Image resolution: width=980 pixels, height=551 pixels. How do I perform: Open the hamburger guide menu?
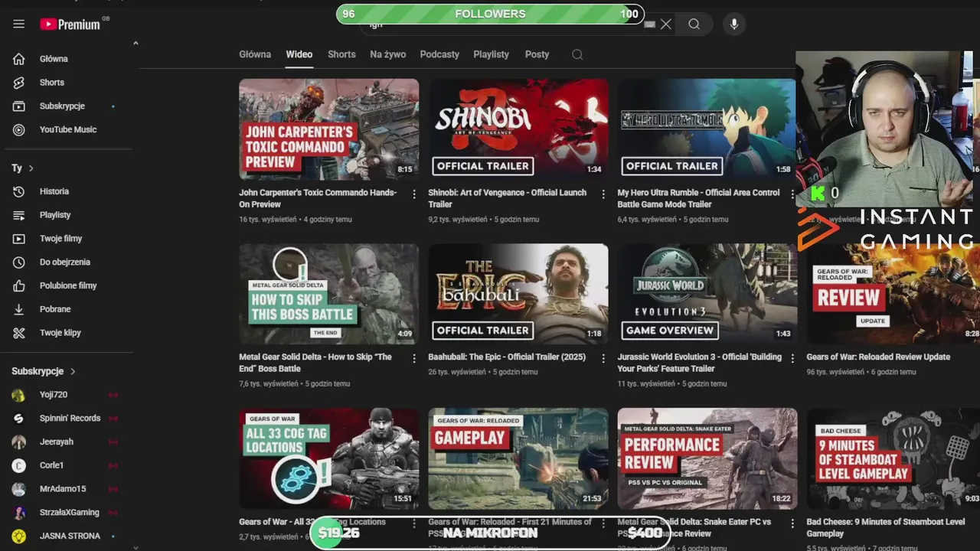(19, 24)
